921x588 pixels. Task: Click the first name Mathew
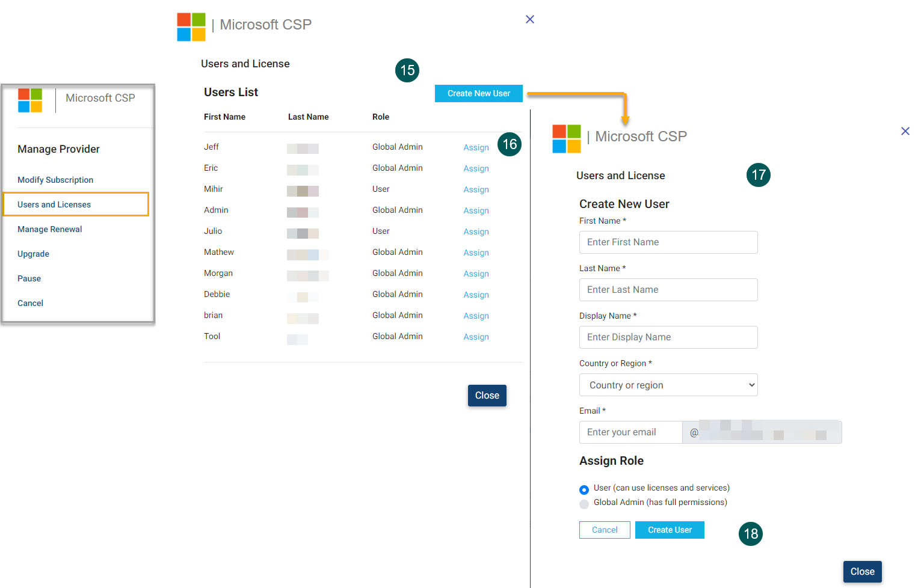(x=219, y=252)
